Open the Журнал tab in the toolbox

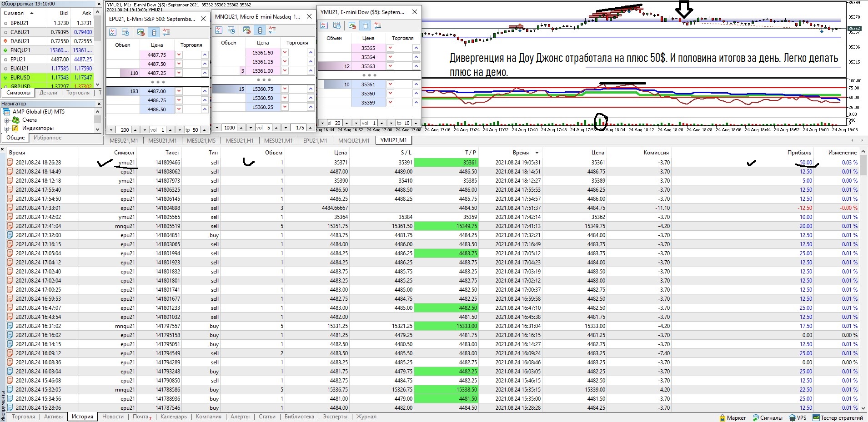366,417
